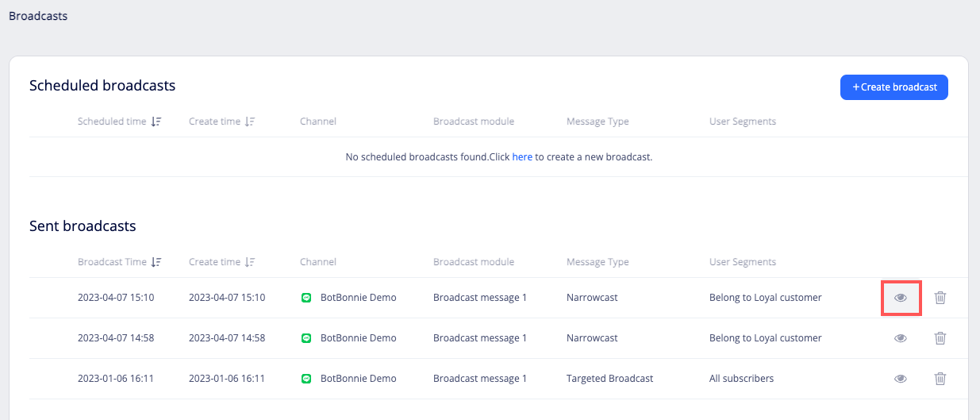Image resolution: width=980 pixels, height=420 pixels.
Task: Click the Targeted Broadcast message type
Action: point(609,379)
